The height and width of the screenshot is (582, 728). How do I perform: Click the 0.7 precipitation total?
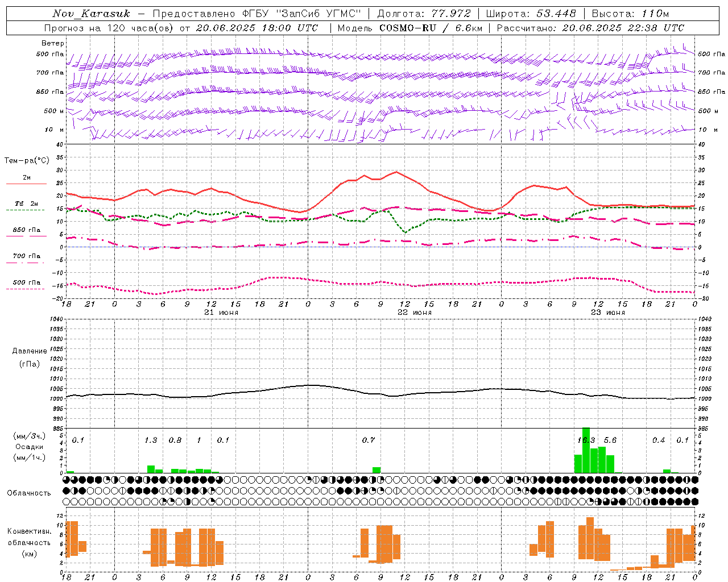click(x=369, y=440)
